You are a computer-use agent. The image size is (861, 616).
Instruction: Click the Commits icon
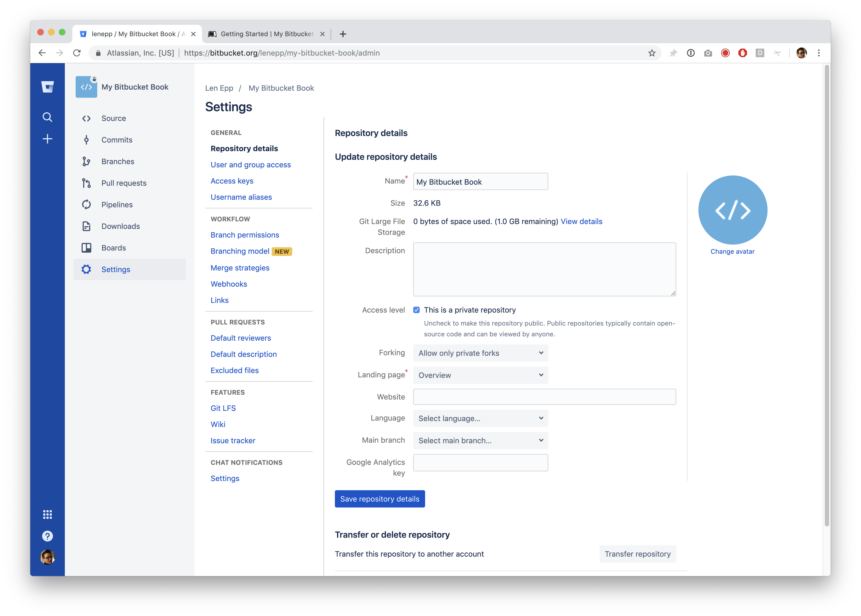click(86, 140)
